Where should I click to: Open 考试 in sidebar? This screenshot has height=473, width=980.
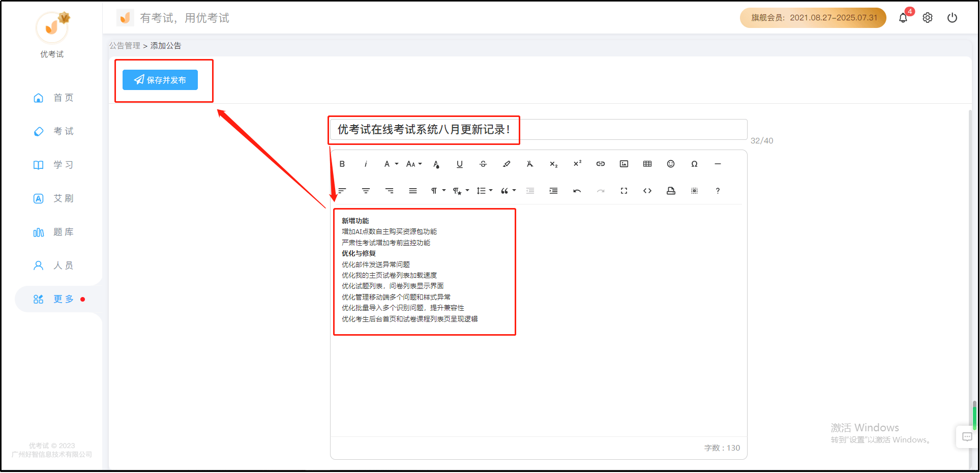pos(53,131)
